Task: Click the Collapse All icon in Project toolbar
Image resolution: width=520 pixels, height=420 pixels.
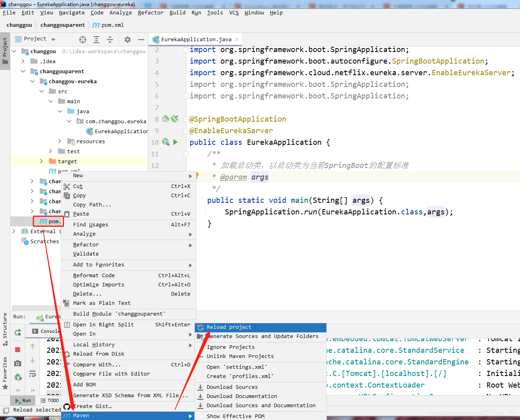Action: click(110, 39)
